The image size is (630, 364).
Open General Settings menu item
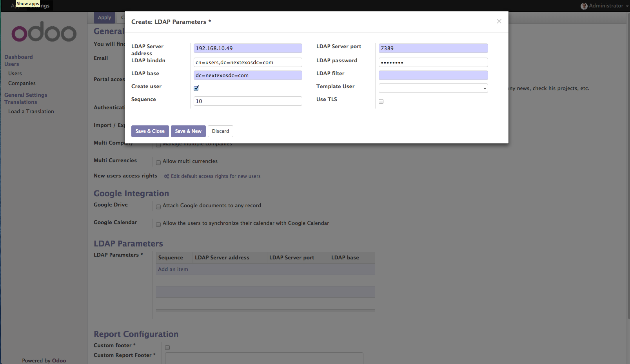(x=26, y=95)
